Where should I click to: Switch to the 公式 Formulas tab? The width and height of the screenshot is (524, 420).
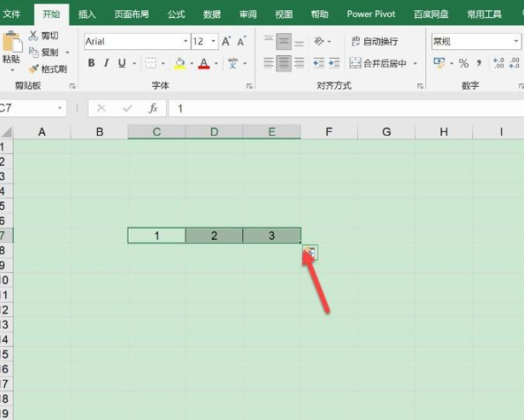pyautogui.click(x=176, y=14)
